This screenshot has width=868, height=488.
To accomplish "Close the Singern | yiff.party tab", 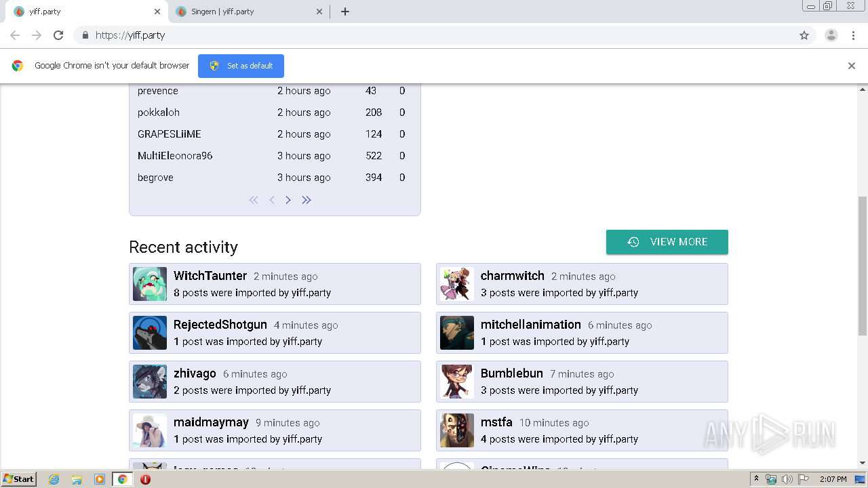I will coord(320,12).
